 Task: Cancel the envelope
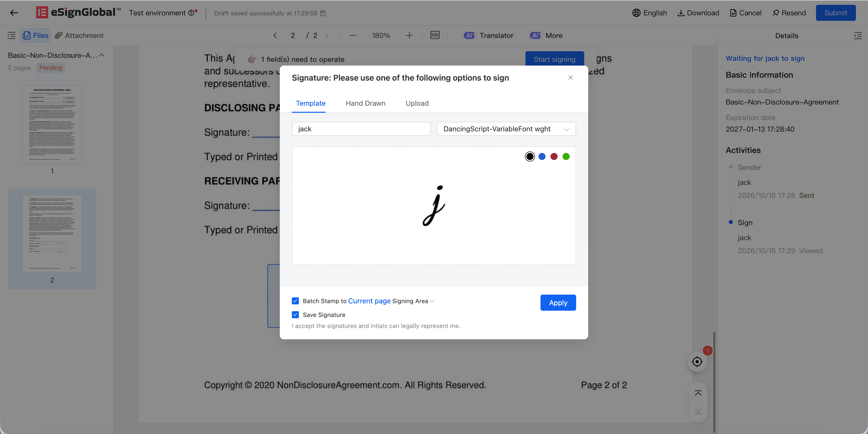coord(745,13)
